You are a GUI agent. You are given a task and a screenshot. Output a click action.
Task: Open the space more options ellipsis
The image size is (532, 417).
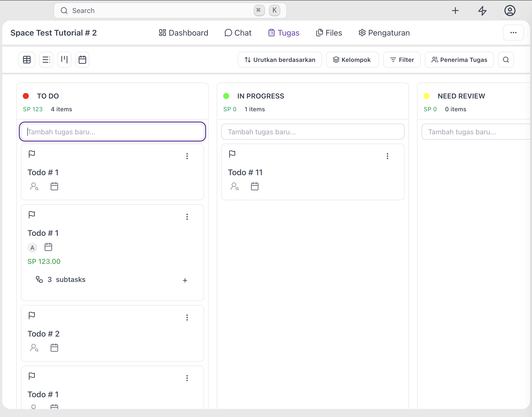tap(513, 33)
